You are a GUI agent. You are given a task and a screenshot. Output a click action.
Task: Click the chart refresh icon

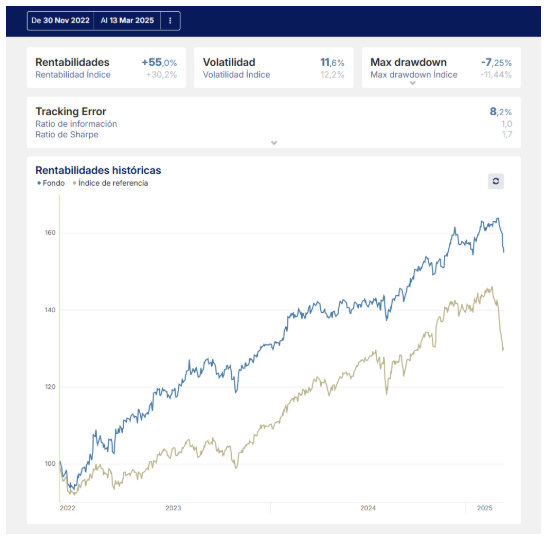pyautogui.click(x=496, y=181)
